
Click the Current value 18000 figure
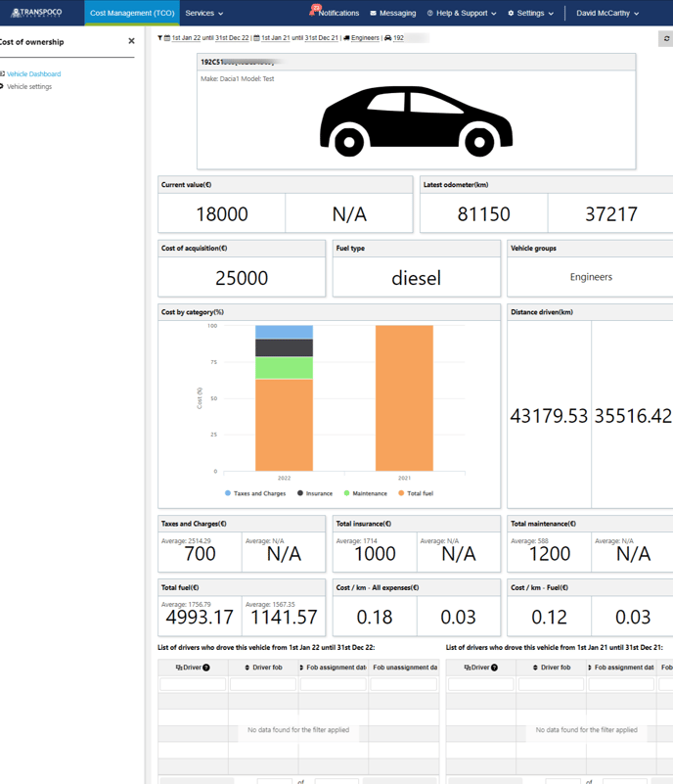point(222,214)
